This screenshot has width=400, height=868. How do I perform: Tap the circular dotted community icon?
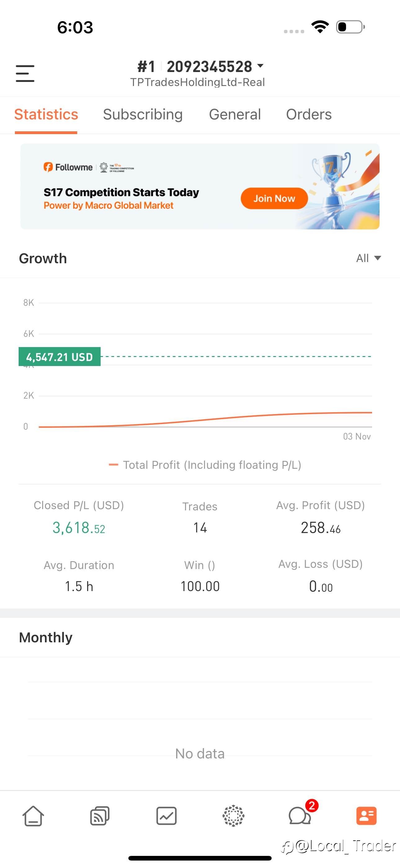pyautogui.click(x=233, y=816)
